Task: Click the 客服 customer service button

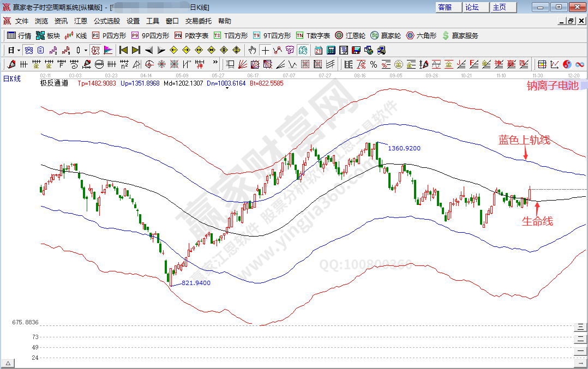Action: click(x=445, y=7)
